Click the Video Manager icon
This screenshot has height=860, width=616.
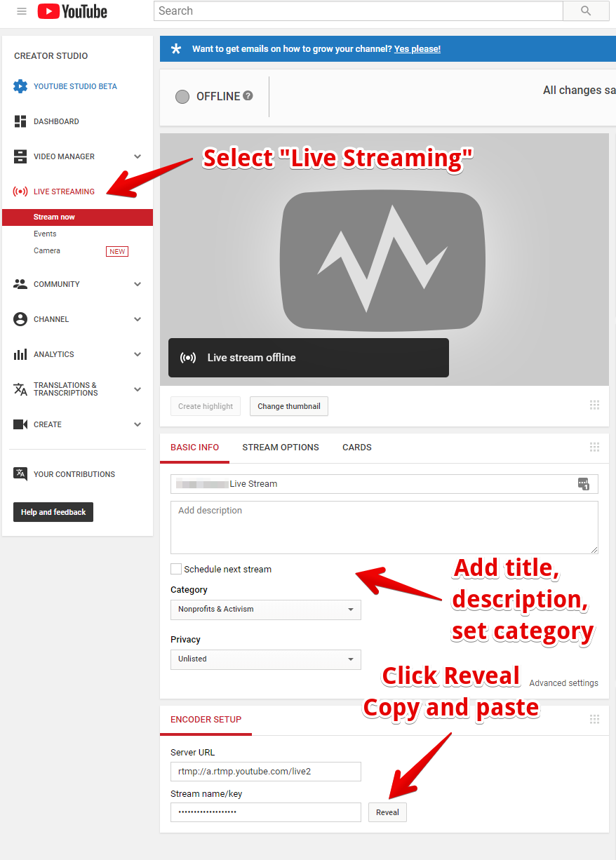click(20, 156)
